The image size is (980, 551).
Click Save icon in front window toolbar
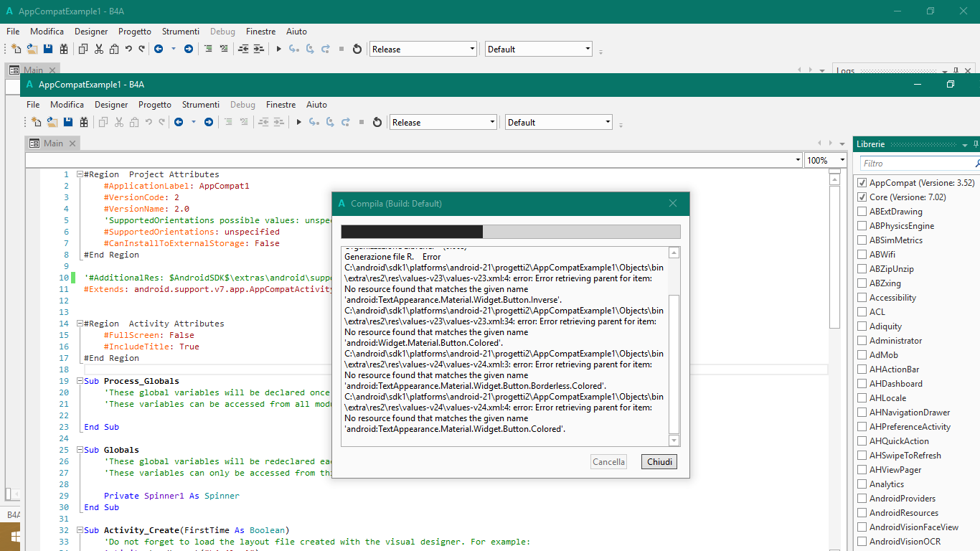[x=68, y=123]
